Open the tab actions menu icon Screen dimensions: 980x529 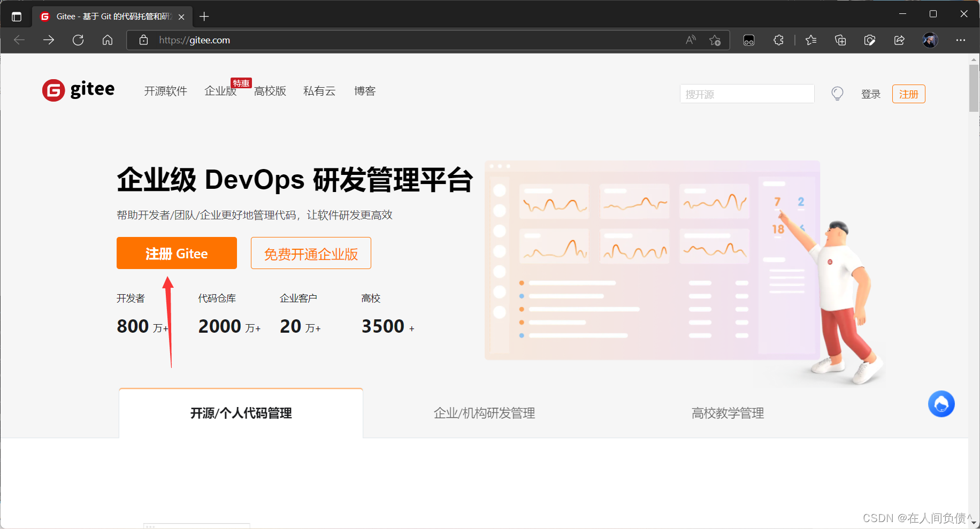point(17,17)
